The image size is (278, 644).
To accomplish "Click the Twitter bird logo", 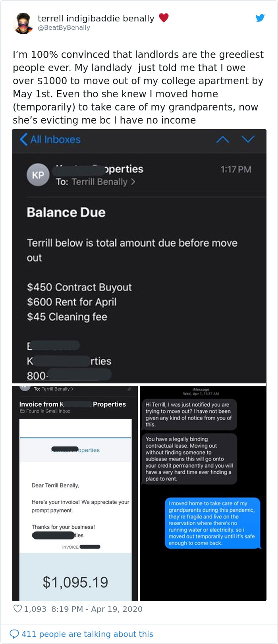I will pos(259,18).
